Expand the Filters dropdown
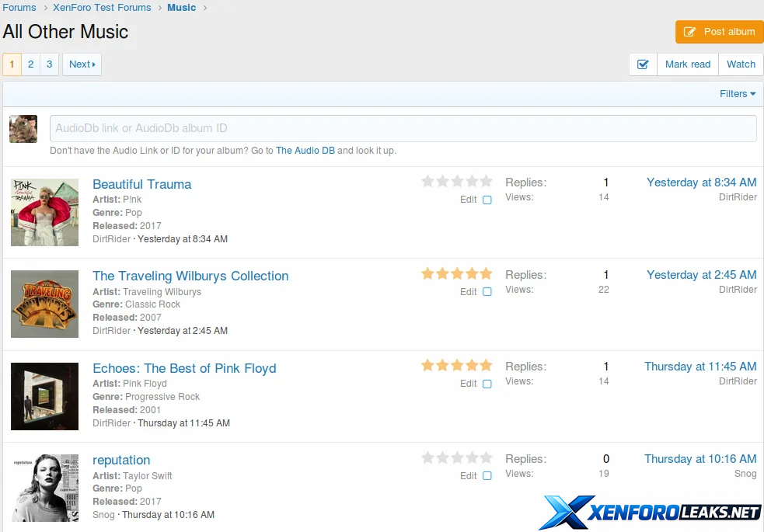 [x=738, y=94]
